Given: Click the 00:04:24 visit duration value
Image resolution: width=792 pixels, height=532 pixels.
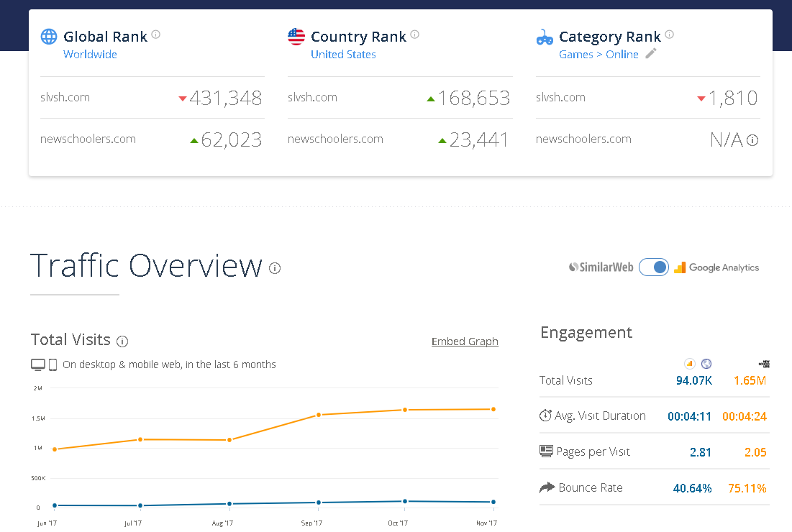Looking at the screenshot, I should [745, 416].
